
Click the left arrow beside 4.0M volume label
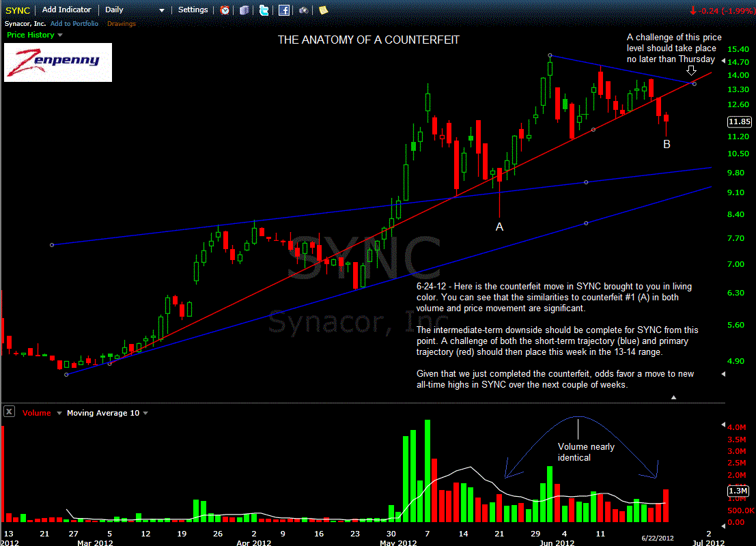coord(723,425)
